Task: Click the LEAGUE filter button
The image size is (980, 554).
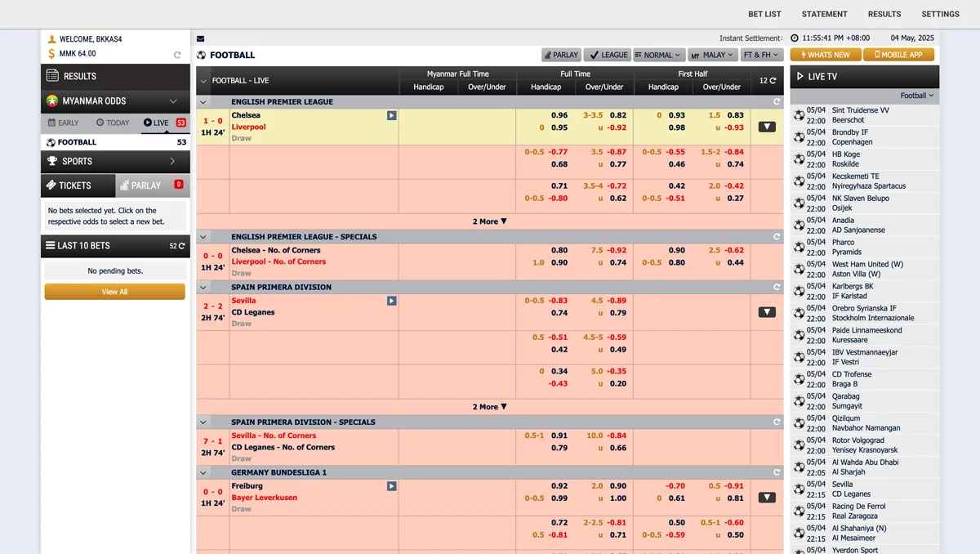Action: click(x=608, y=55)
